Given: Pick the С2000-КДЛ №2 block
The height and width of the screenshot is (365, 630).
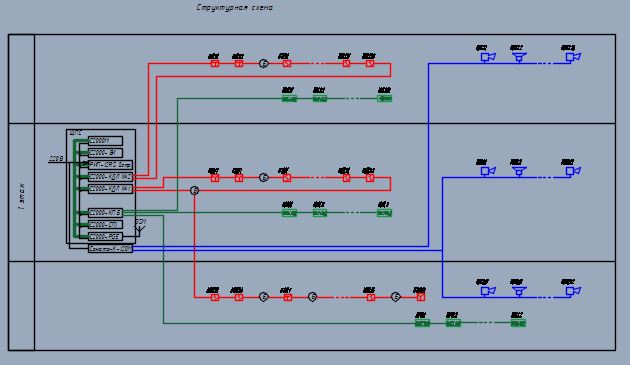Looking at the screenshot, I should click(110, 176).
